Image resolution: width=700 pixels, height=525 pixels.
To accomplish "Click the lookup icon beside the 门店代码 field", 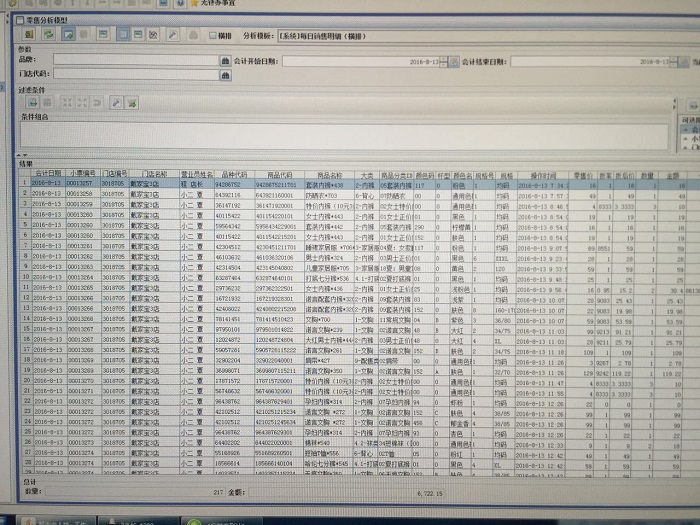I will click(224, 74).
